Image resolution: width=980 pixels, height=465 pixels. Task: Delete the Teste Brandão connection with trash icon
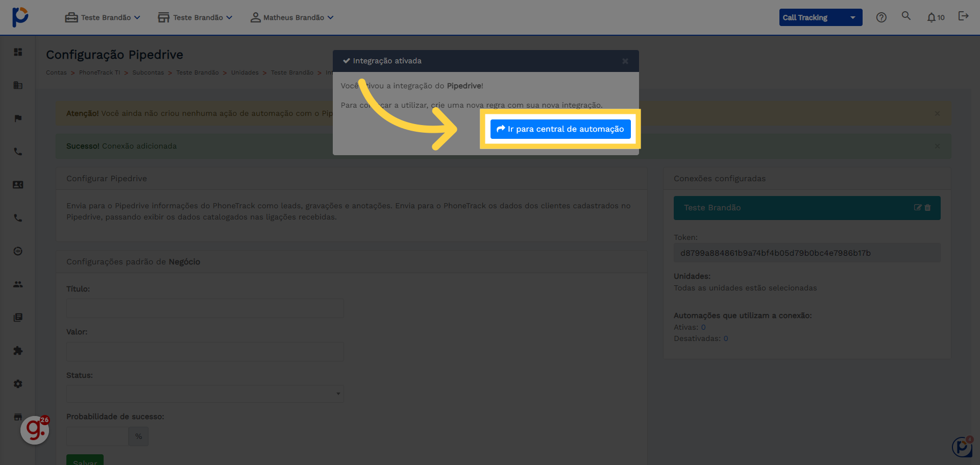[927, 208]
